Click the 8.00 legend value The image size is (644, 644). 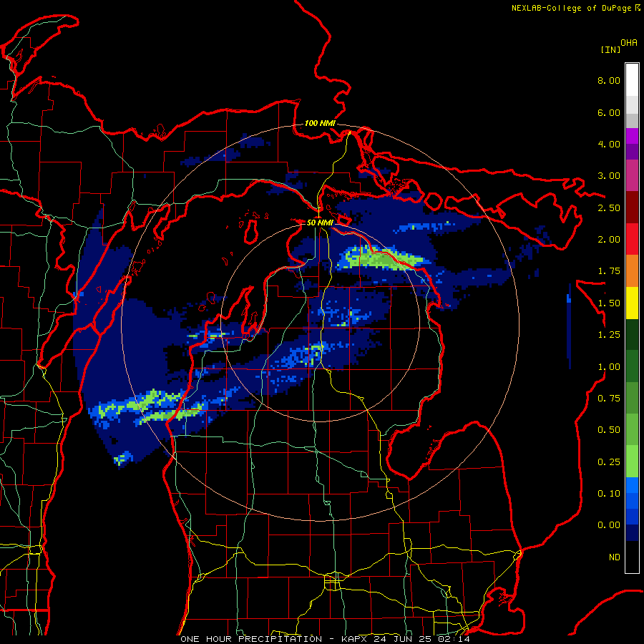(x=609, y=80)
